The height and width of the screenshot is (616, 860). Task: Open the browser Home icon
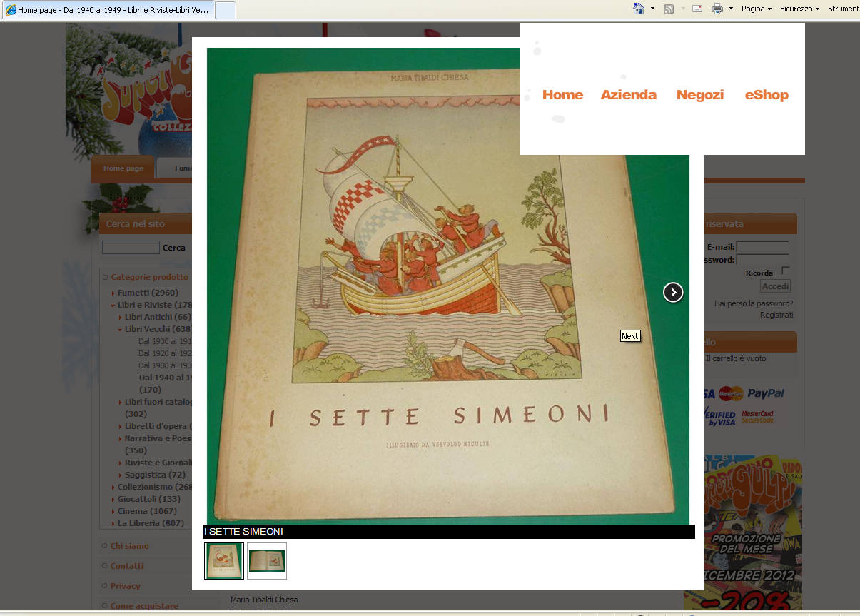(639, 9)
